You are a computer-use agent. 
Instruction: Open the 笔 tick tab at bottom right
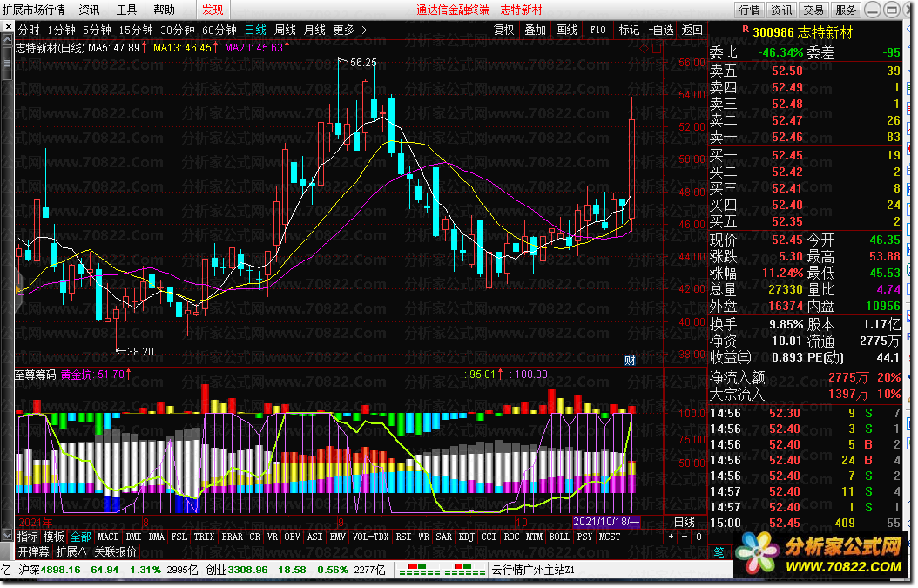pos(719,552)
